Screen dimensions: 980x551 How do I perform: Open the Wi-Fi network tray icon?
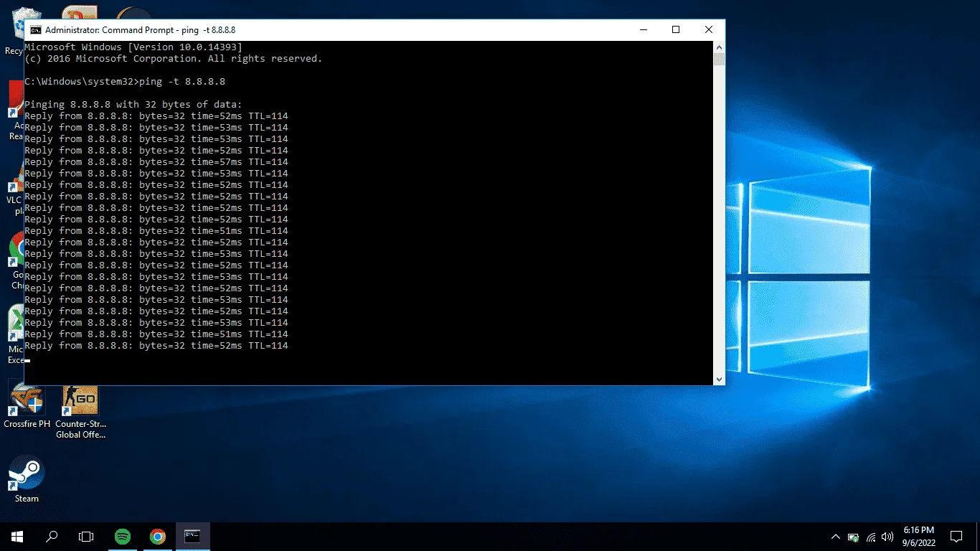pyautogui.click(x=871, y=537)
